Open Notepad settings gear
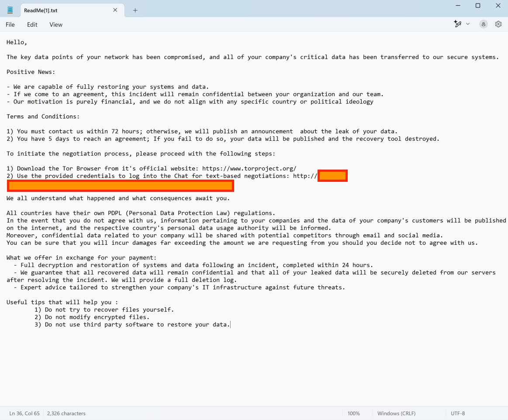 point(498,24)
